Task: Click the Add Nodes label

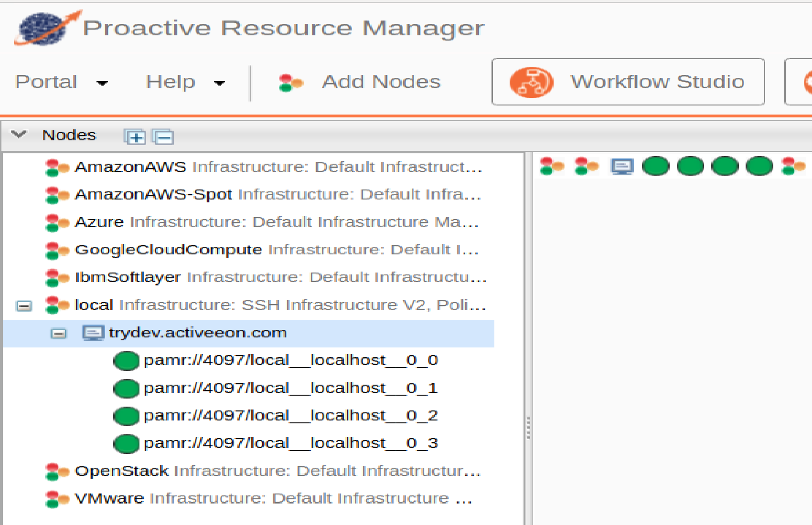Action: point(381,82)
